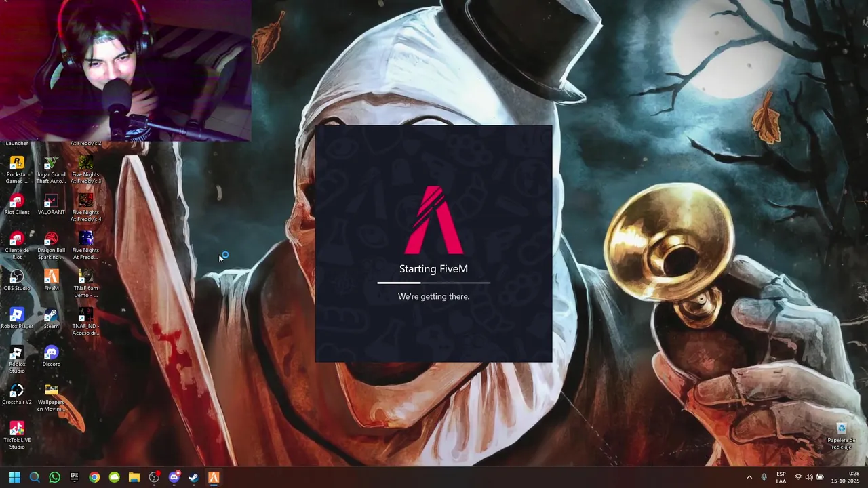This screenshot has width=868, height=488.
Task: Open Crosshair V2 desktop shortcut
Action: 17,394
